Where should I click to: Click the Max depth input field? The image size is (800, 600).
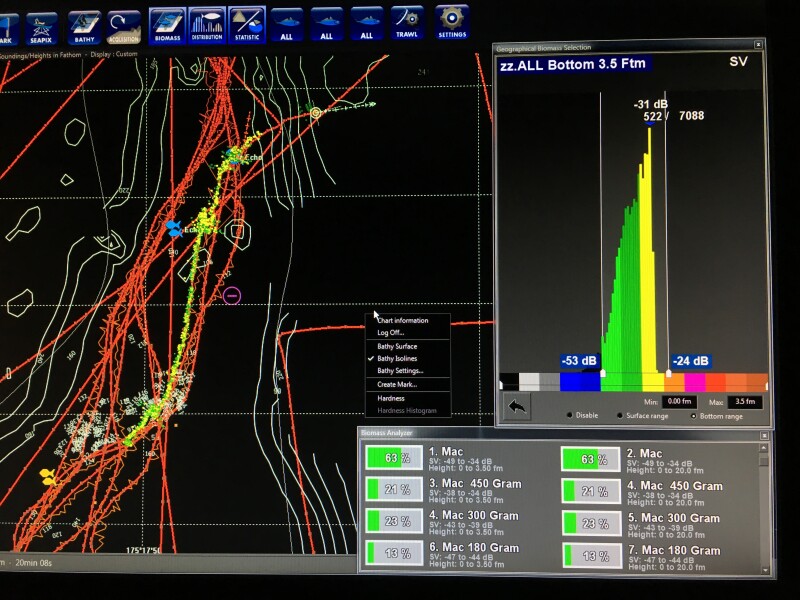click(745, 401)
